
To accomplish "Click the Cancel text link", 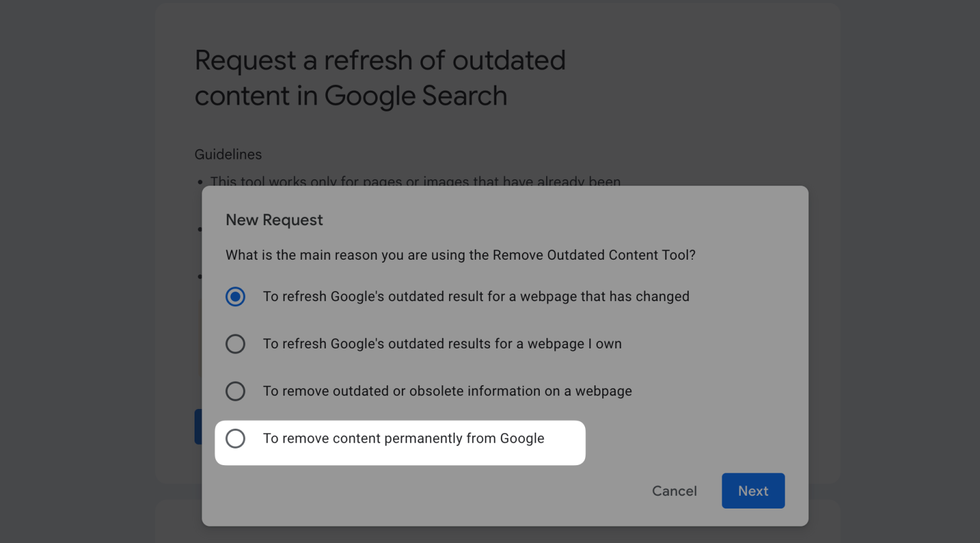I will pos(674,491).
